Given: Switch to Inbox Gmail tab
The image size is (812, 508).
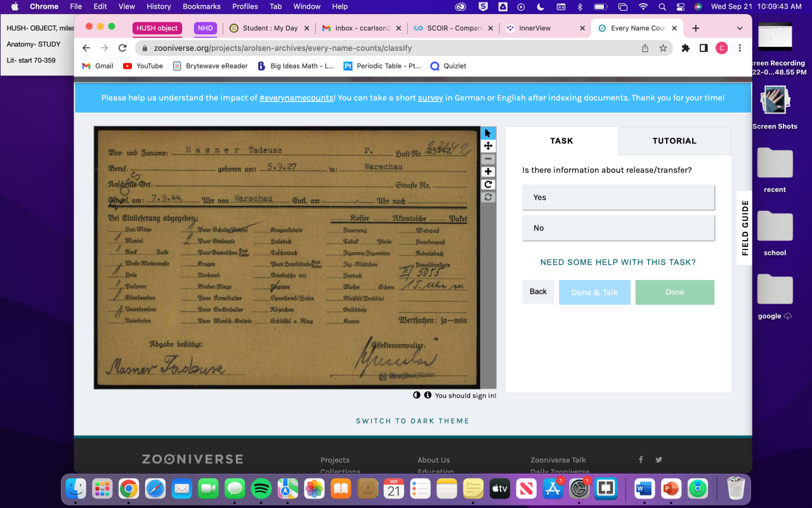Looking at the screenshot, I should pyautogui.click(x=361, y=28).
